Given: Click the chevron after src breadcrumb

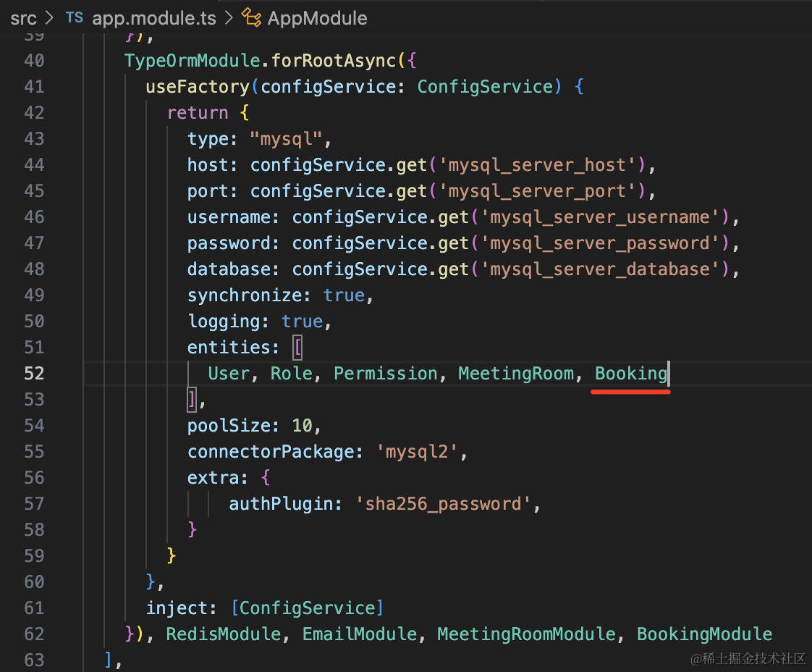Looking at the screenshot, I should pos(49,18).
